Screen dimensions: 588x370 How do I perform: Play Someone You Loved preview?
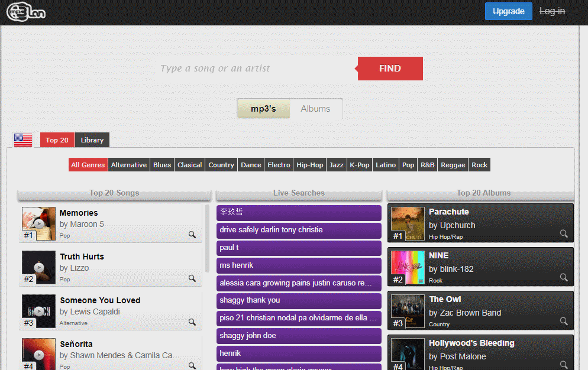(38, 311)
